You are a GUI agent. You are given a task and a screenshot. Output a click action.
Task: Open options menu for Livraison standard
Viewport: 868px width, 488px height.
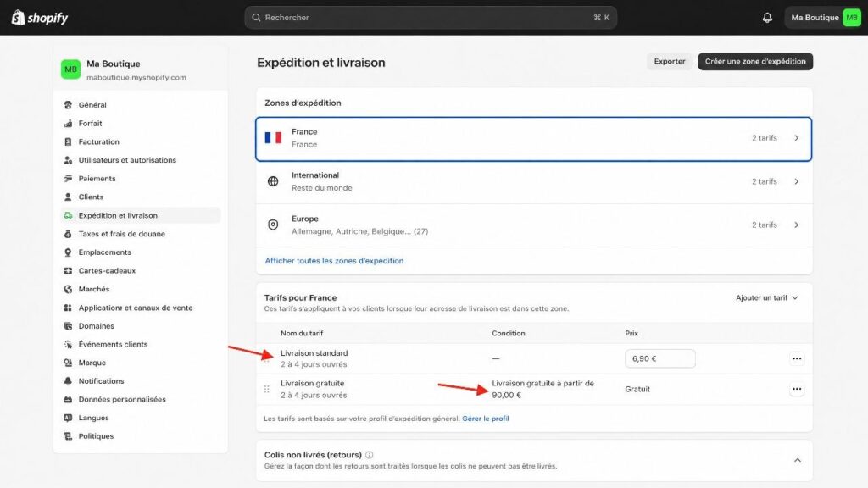click(797, 358)
